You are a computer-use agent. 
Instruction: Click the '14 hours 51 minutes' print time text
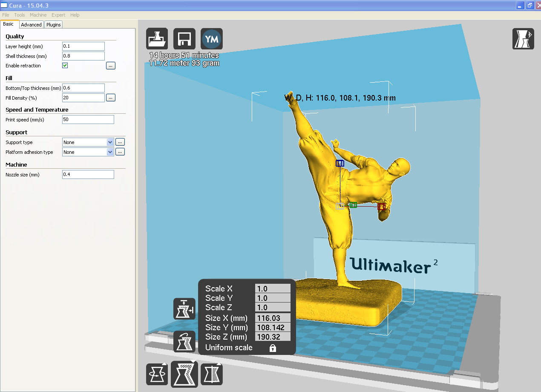coord(184,55)
